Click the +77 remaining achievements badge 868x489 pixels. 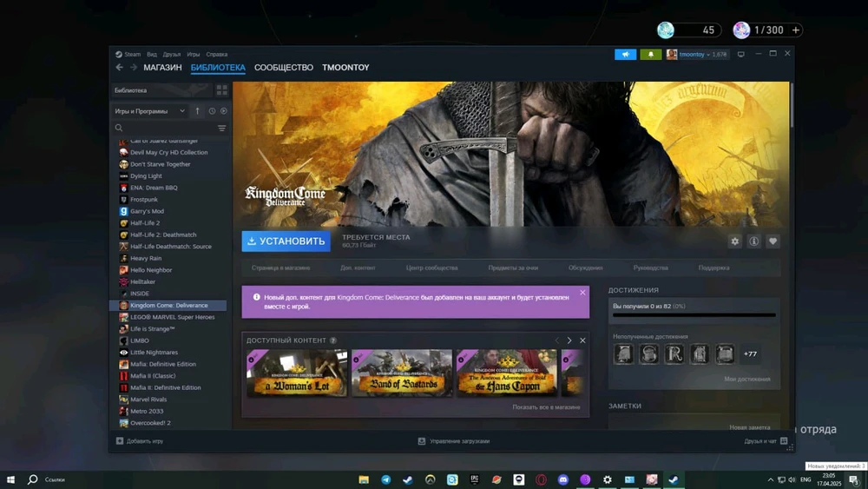click(750, 354)
